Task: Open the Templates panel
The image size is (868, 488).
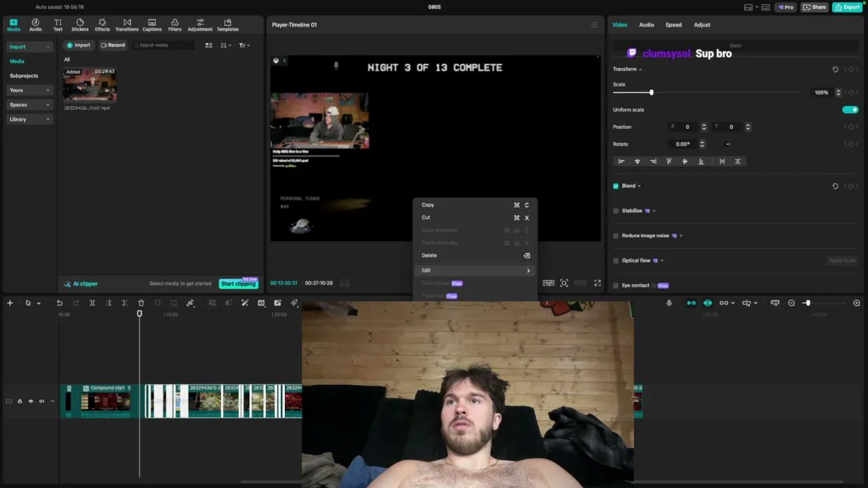Action: click(228, 25)
